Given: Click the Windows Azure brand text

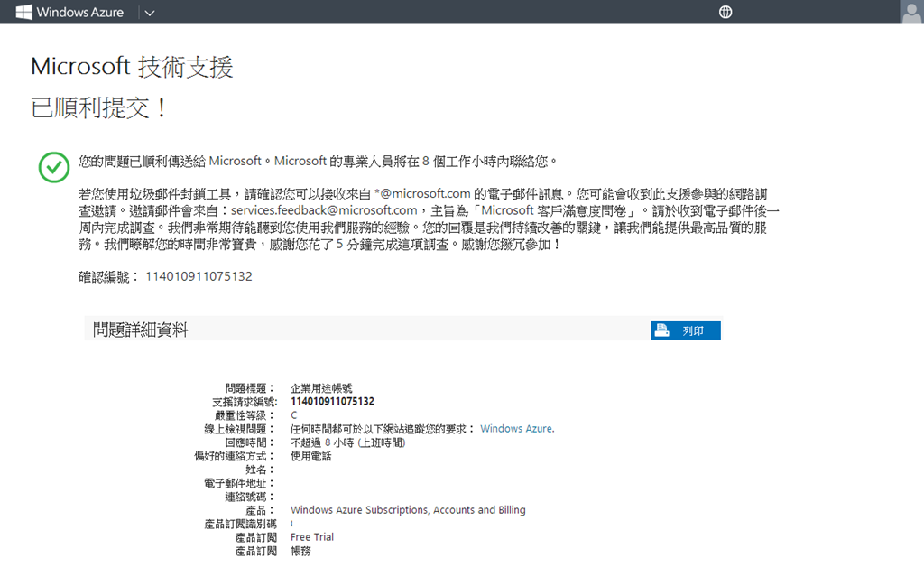Looking at the screenshot, I should point(80,13).
